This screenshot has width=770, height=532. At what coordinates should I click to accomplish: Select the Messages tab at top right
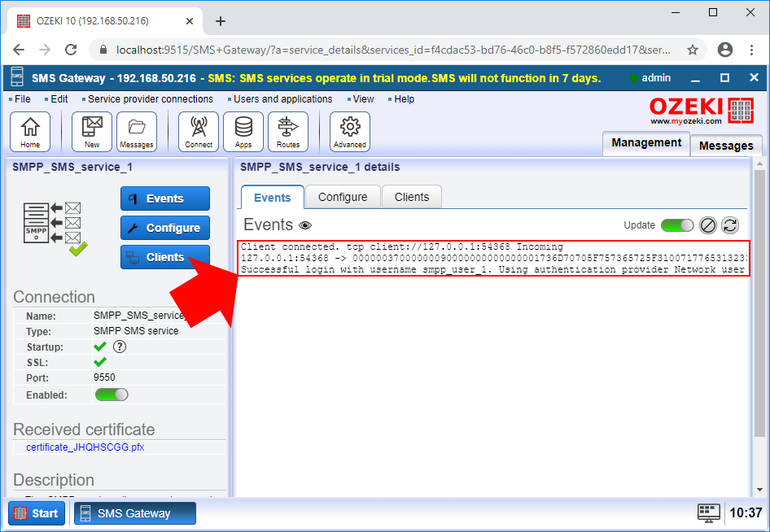726,146
